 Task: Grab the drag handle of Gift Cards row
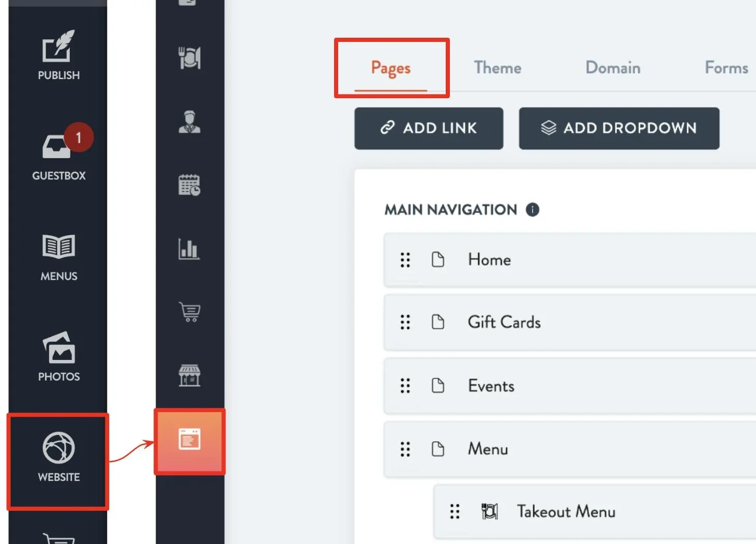pyautogui.click(x=405, y=322)
